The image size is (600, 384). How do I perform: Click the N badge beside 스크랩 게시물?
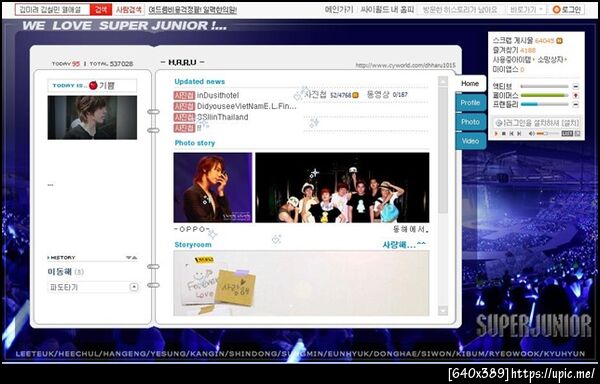click(x=559, y=41)
